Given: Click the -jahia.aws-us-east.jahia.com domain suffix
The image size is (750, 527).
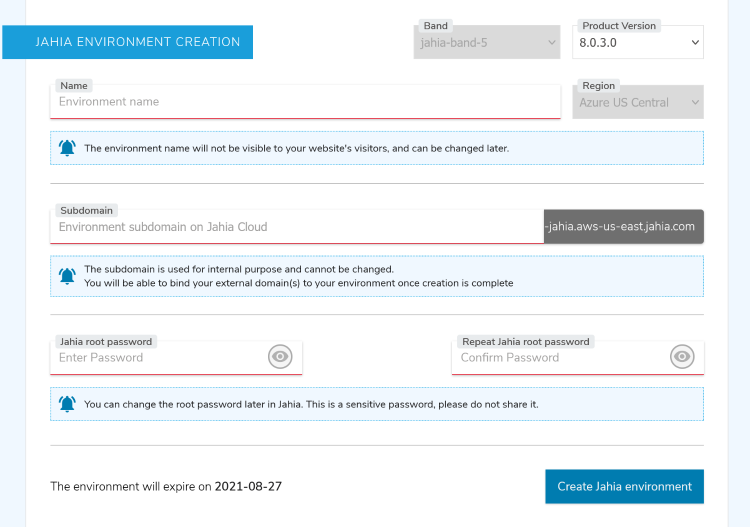Looking at the screenshot, I should (624, 227).
